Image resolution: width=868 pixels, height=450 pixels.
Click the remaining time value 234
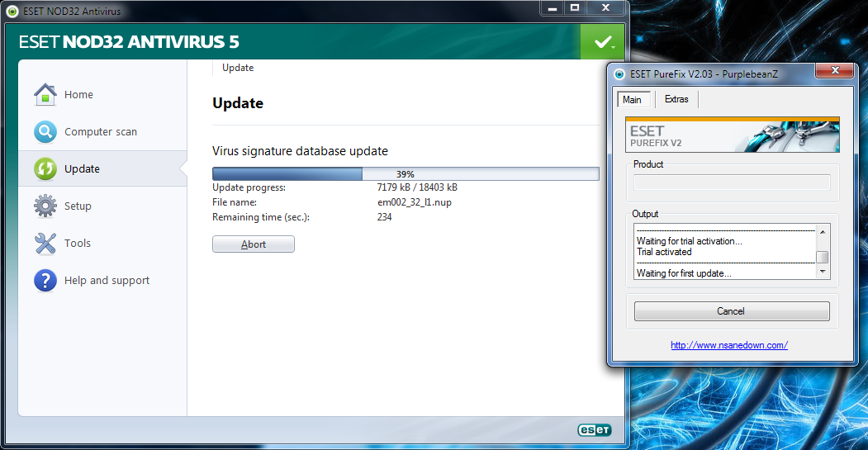coord(385,217)
